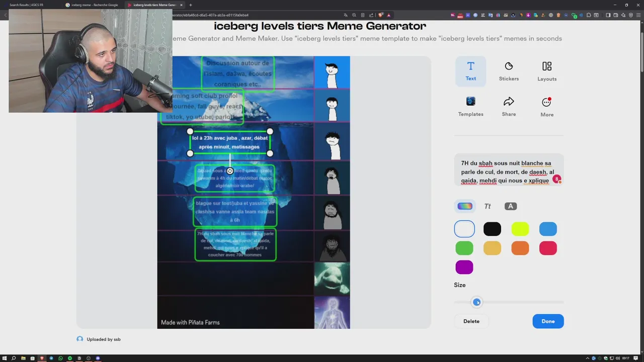Viewport: 644px width, 362px height.
Task: Click the Delete button
Action: (471, 321)
